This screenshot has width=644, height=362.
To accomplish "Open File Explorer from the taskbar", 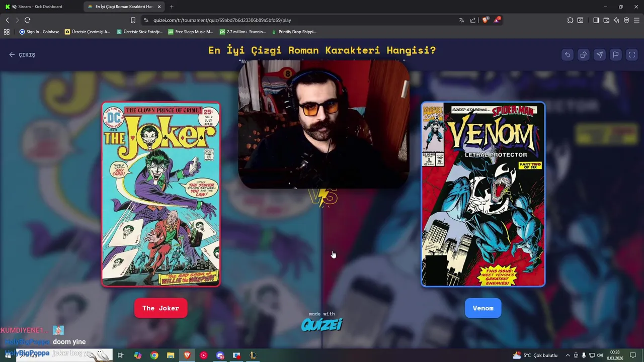I will tap(171, 355).
